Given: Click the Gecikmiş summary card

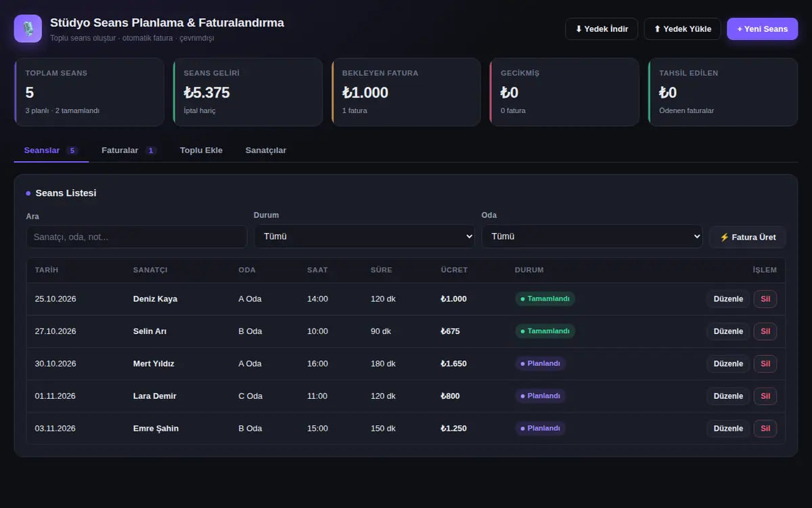Looking at the screenshot, I should tap(564, 92).
